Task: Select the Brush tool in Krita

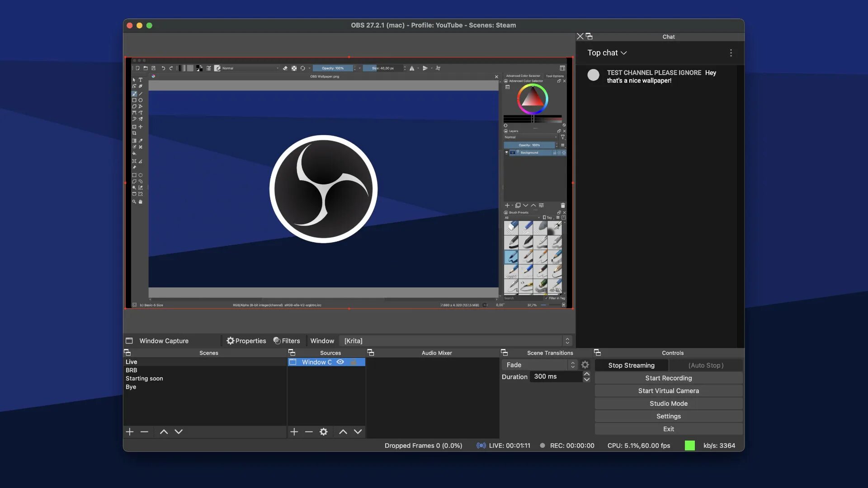Action: pyautogui.click(x=132, y=93)
